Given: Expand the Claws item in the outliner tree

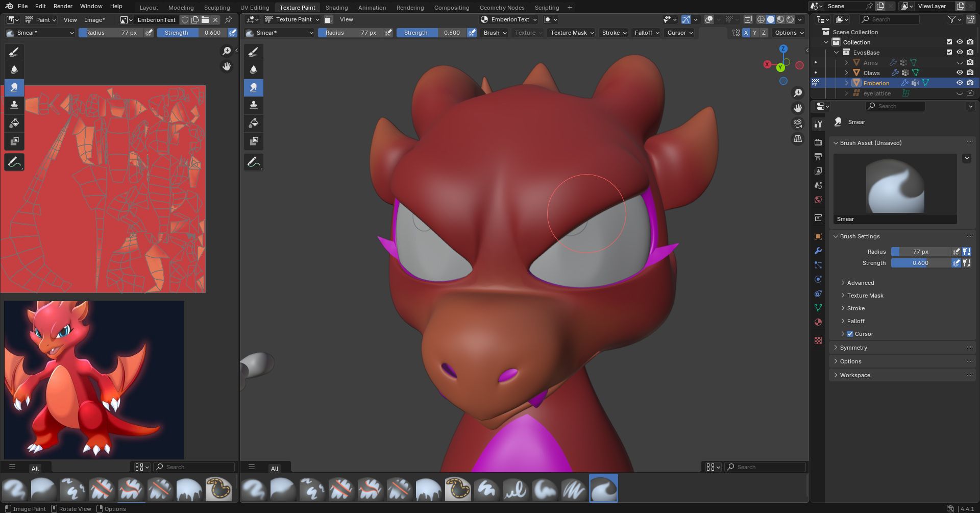Looking at the screenshot, I should 847,73.
